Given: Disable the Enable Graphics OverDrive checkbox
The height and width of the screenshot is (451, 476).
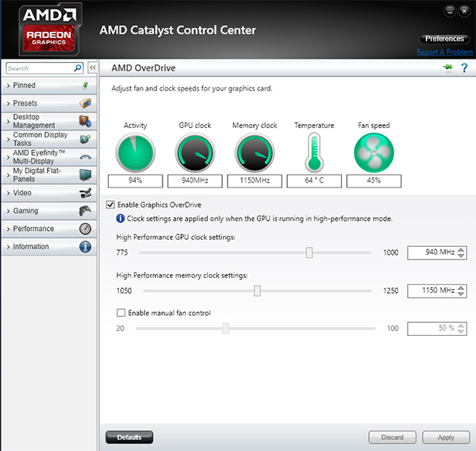Looking at the screenshot, I should (x=110, y=205).
